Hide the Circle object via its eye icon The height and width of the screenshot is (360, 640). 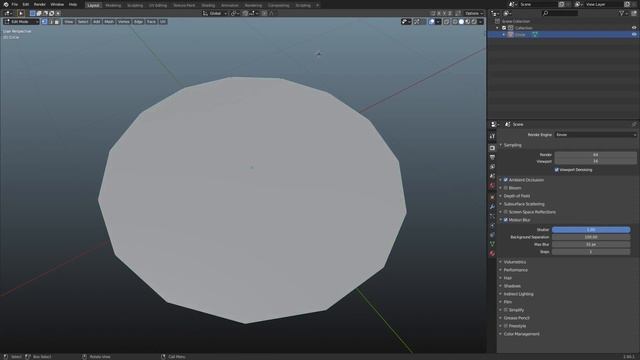(634, 35)
